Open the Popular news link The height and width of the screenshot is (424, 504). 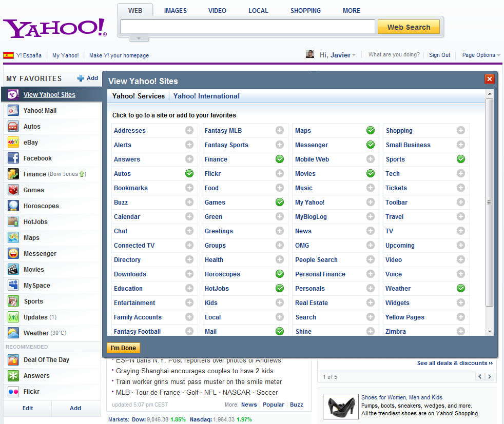273,405
